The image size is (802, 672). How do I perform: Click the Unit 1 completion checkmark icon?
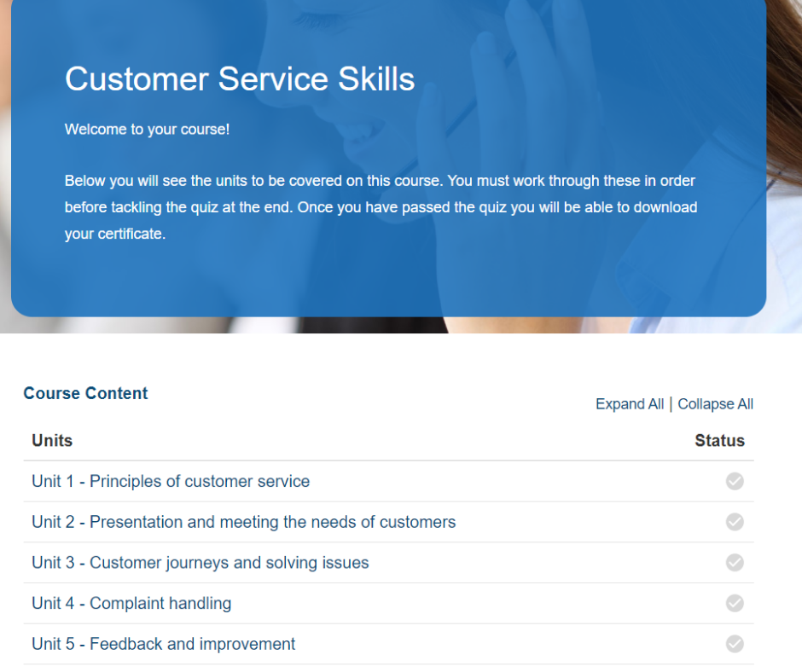(735, 481)
